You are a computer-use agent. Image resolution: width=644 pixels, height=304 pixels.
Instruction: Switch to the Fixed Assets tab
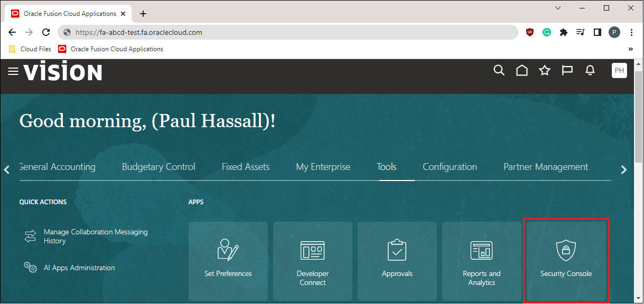(246, 167)
